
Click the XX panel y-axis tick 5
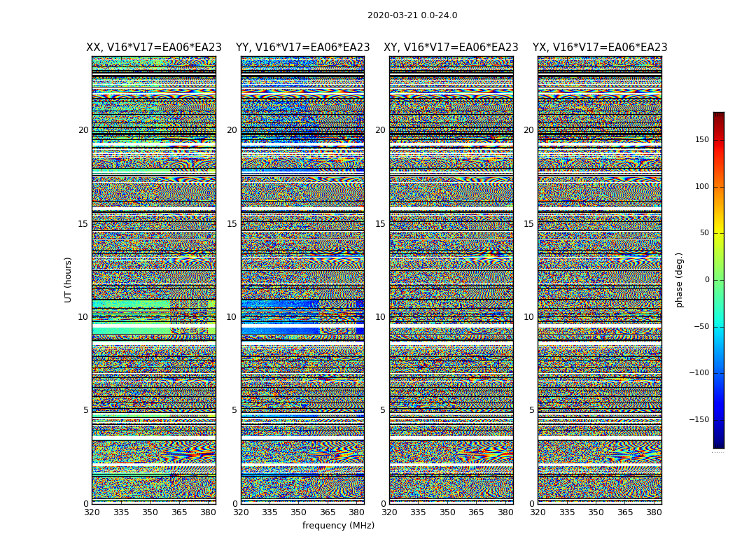(85, 410)
